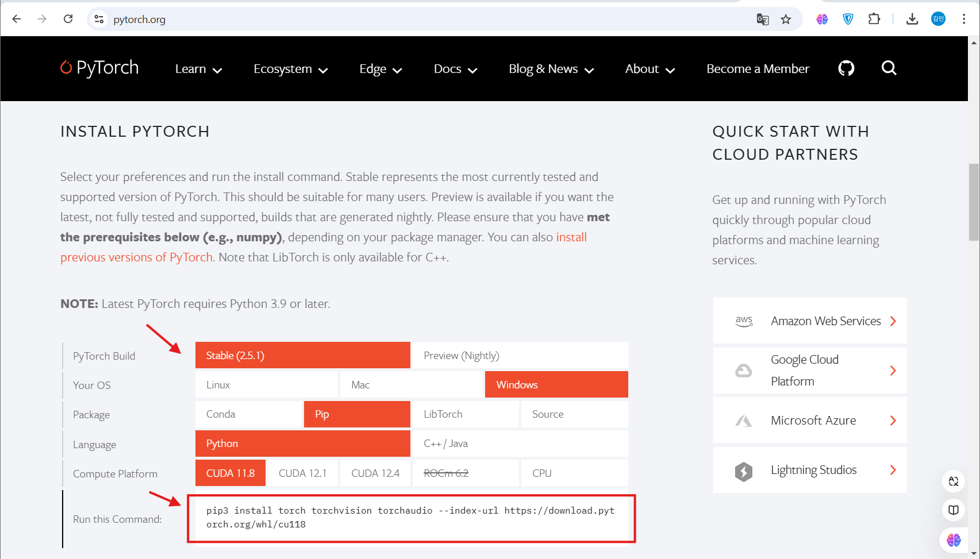
Task: Open the Chrome profile avatar
Action: [x=938, y=19]
